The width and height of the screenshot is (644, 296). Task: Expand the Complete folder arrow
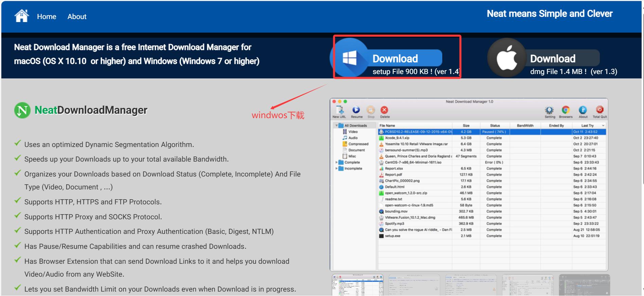(x=337, y=162)
